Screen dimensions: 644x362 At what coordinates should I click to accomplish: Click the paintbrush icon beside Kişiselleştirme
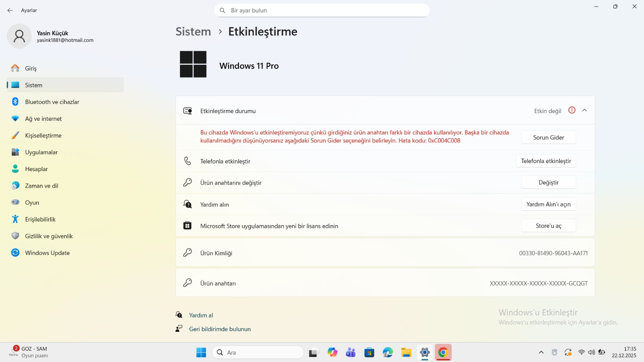point(15,135)
